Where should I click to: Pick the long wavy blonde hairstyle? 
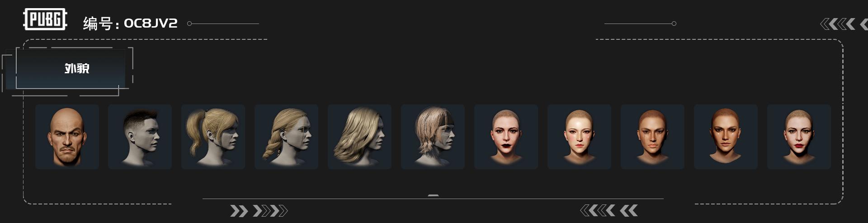(360, 137)
